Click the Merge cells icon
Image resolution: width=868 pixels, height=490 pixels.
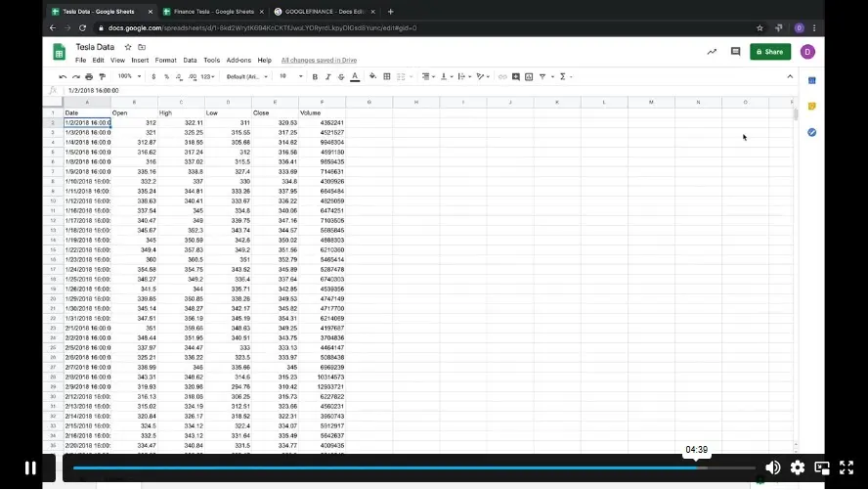(x=401, y=77)
